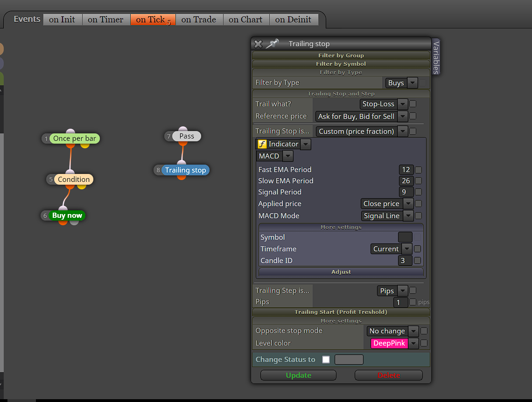Click the Fast EMA Period value field
This screenshot has width=532, height=402.
(x=406, y=170)
